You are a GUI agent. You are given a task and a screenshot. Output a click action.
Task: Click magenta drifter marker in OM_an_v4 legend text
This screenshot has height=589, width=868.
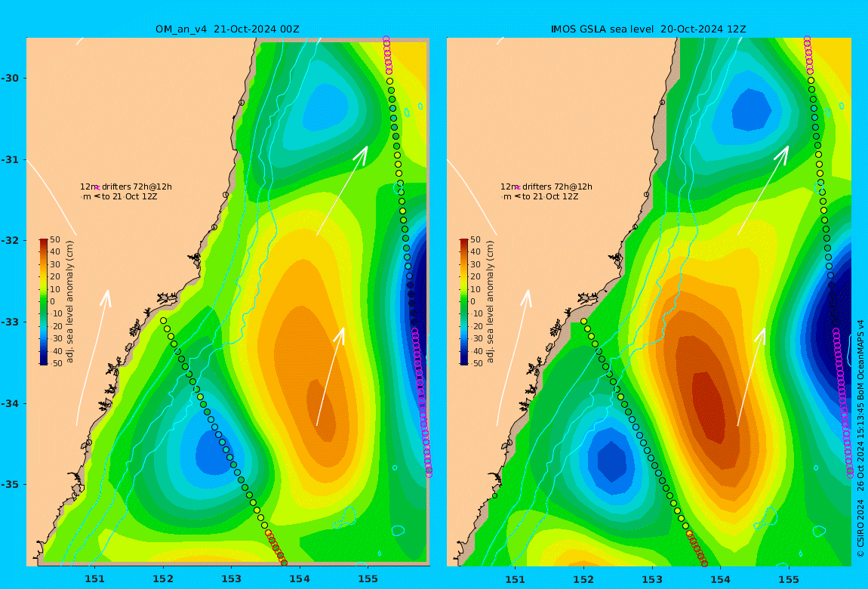click(x=97, y=188)
